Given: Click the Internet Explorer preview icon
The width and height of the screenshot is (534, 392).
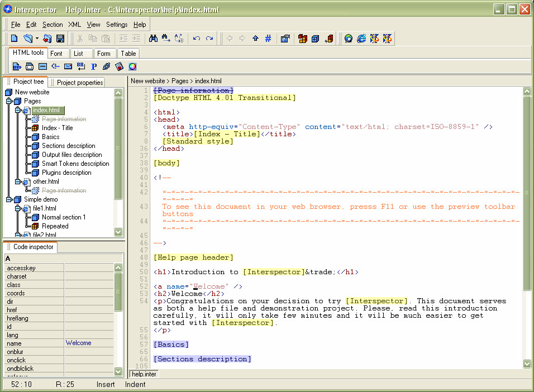Looking at the screenshot, I should click(361, 39).
